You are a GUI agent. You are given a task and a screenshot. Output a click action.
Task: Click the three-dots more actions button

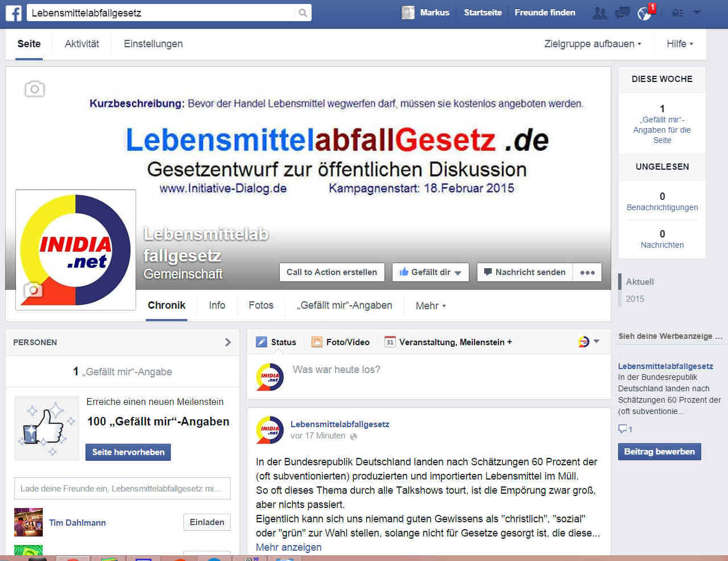pyautogui.click(x=587, y=272)
